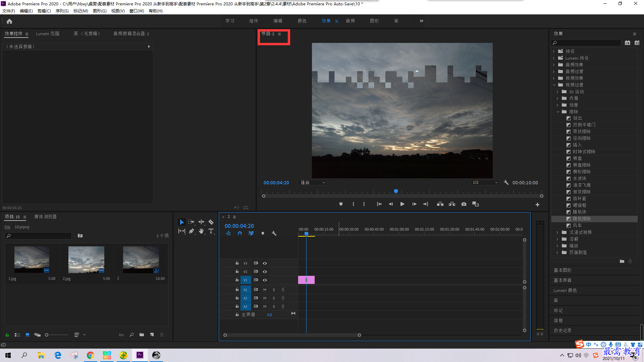Click the Export Frame camera icon
Screen dimensions: 644x362
[x=464, y=204]
